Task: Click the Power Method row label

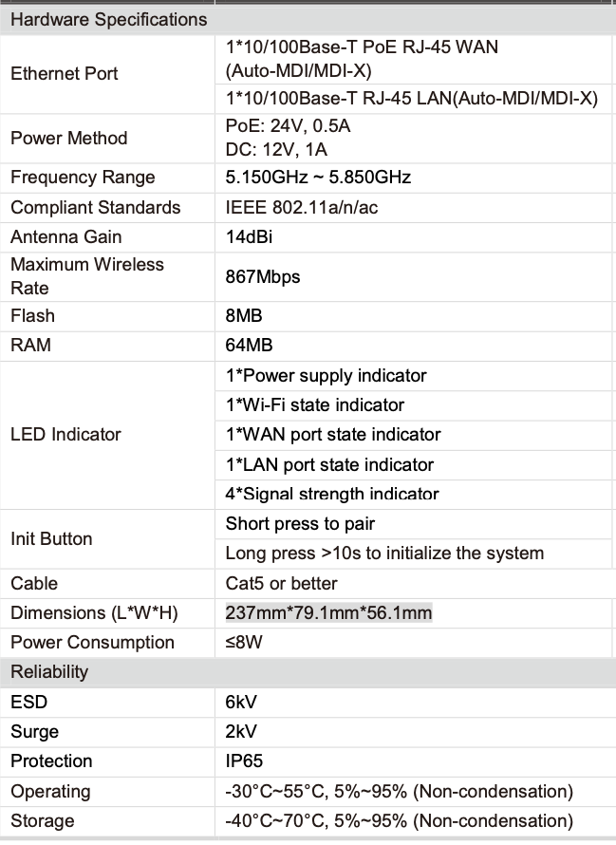Action: click(x=69, y=138)
